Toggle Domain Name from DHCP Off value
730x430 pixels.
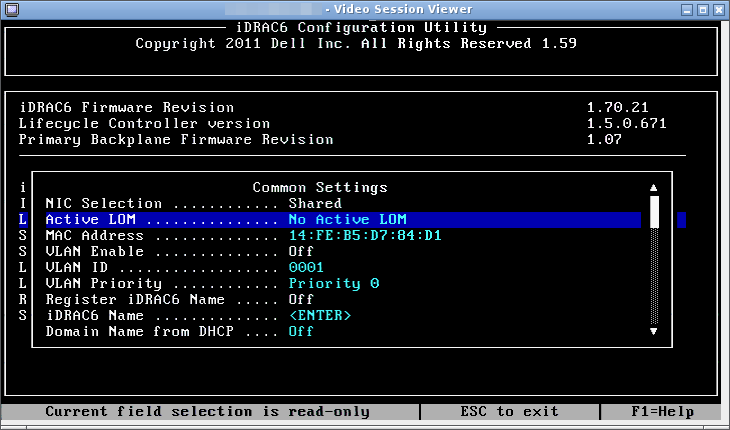[x=301, y=331]
